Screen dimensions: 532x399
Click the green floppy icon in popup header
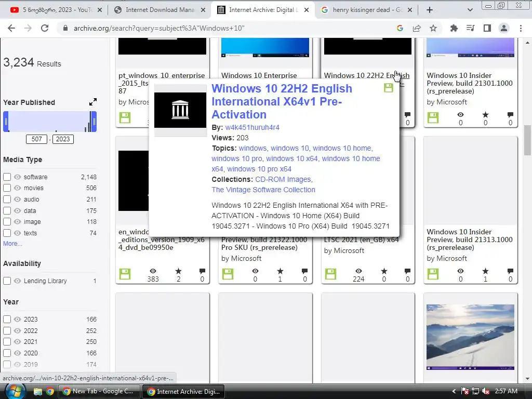pyautogui.click(x=389, y=88)
